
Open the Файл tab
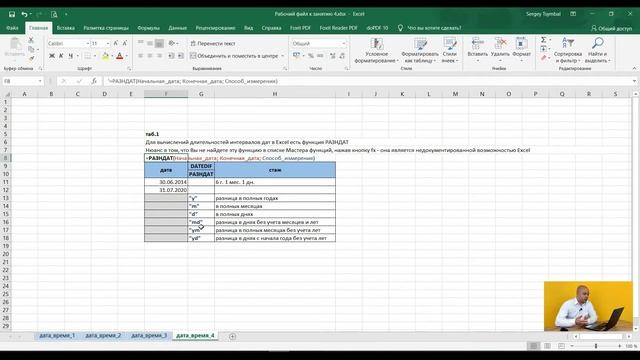tap(12, 28)
